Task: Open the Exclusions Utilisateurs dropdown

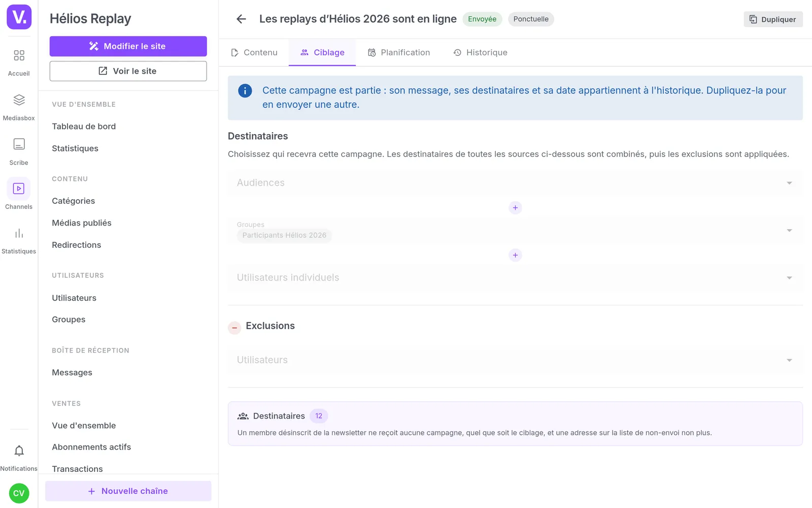Action: [515, 360]
